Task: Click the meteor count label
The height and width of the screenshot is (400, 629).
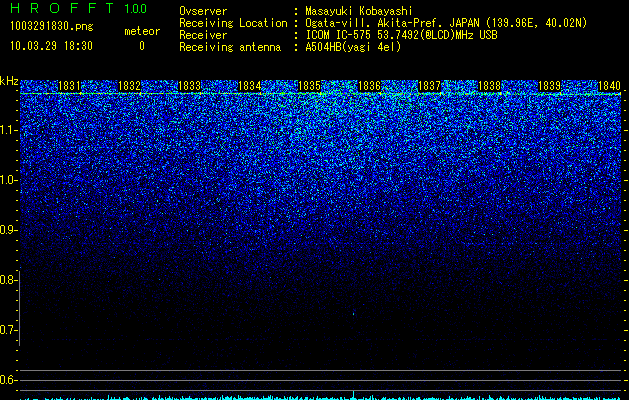Action: (142, 31)
